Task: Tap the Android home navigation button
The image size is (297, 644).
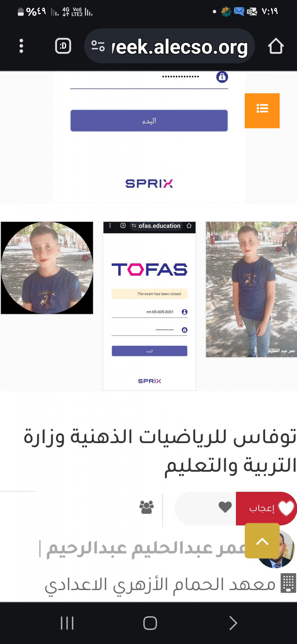Action: pos(150,623)
